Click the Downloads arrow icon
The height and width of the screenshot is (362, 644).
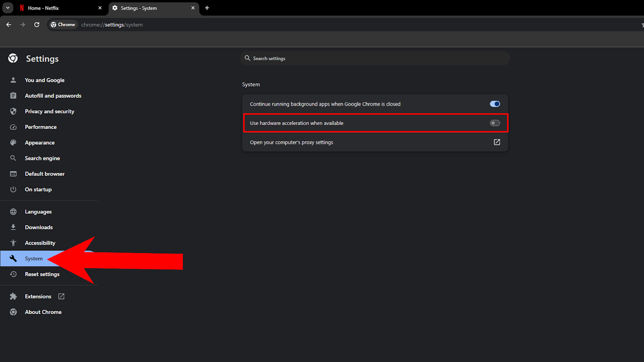[x=13, y=227]
